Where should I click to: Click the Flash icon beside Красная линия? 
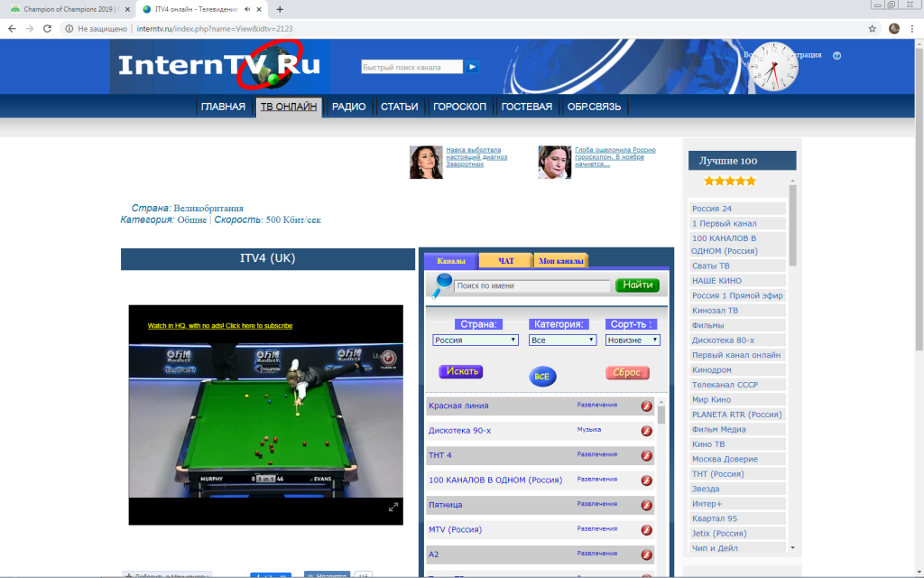pyautogui.click(x=646, y=406)
